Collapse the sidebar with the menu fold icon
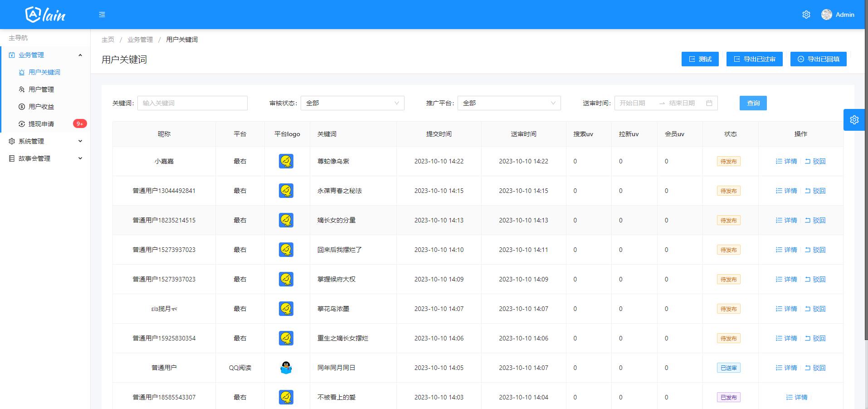The image size is (868, 409). click(x=102, y=15)
